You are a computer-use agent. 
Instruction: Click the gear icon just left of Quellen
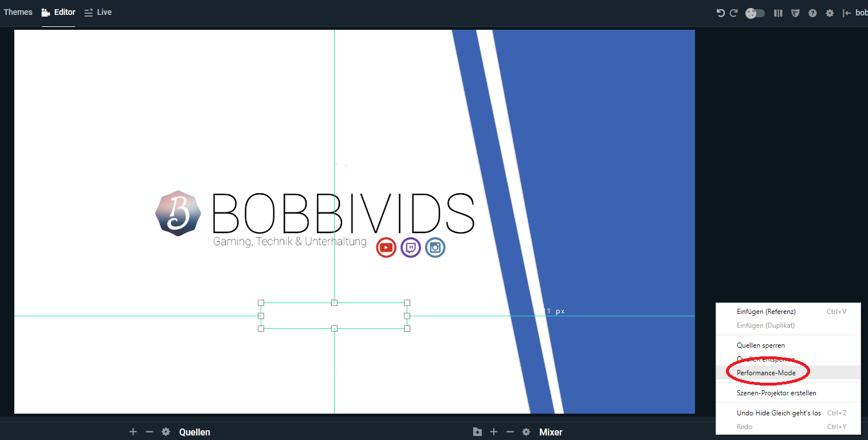click(166, 432)
